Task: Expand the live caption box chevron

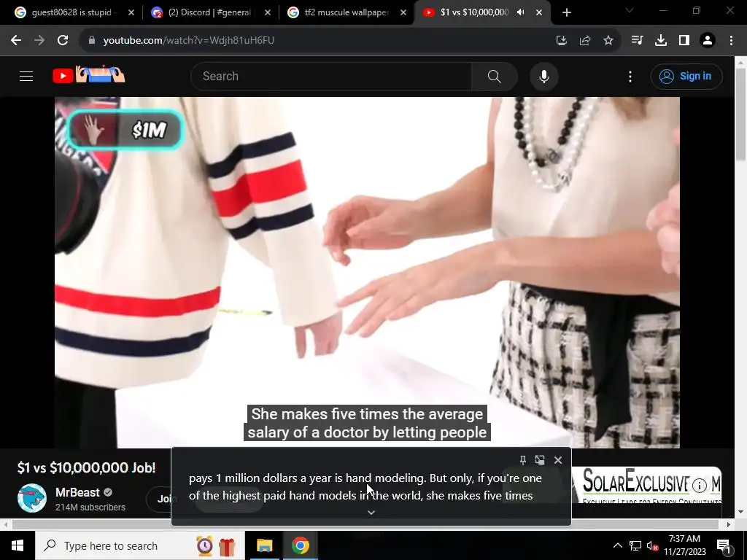Action: 371,513
